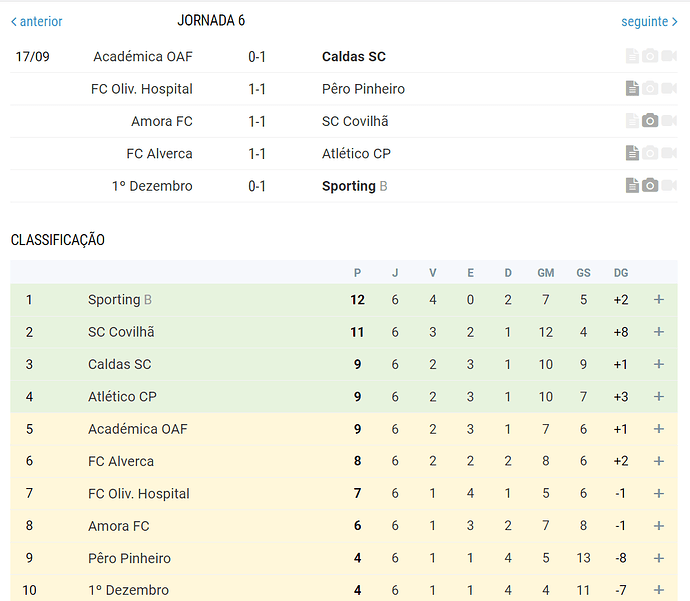This screenshot has height=601, width=690.
Task: Go to previous matchday via anterior
Action: [37, 22]
